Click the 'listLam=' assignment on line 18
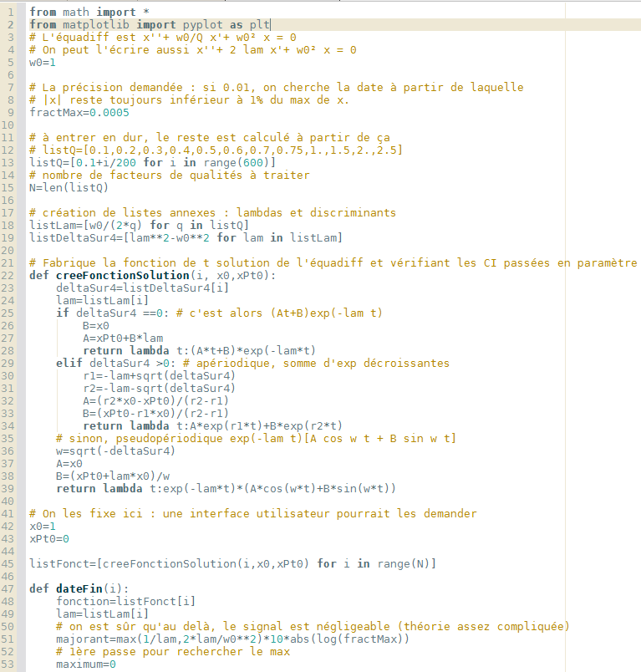The height and width of the screenshot is (672, 641). click(x=139, y=226)
